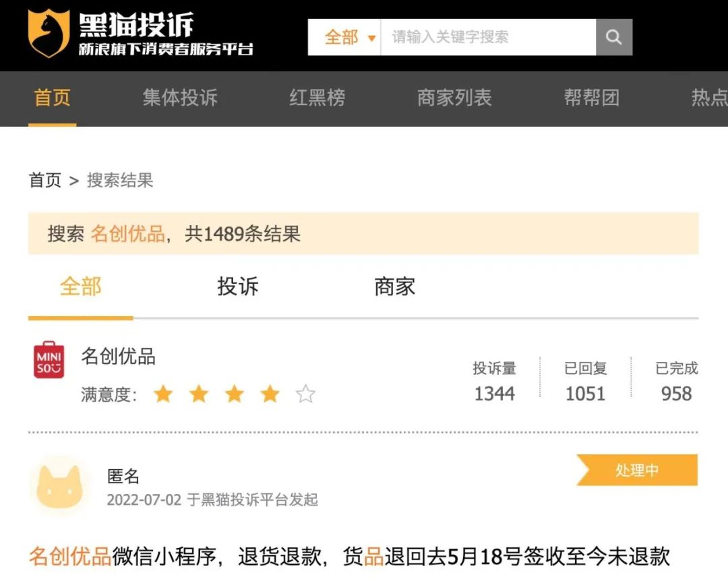
Task: Select the fourth filled star rating
Action: (270, 394)
